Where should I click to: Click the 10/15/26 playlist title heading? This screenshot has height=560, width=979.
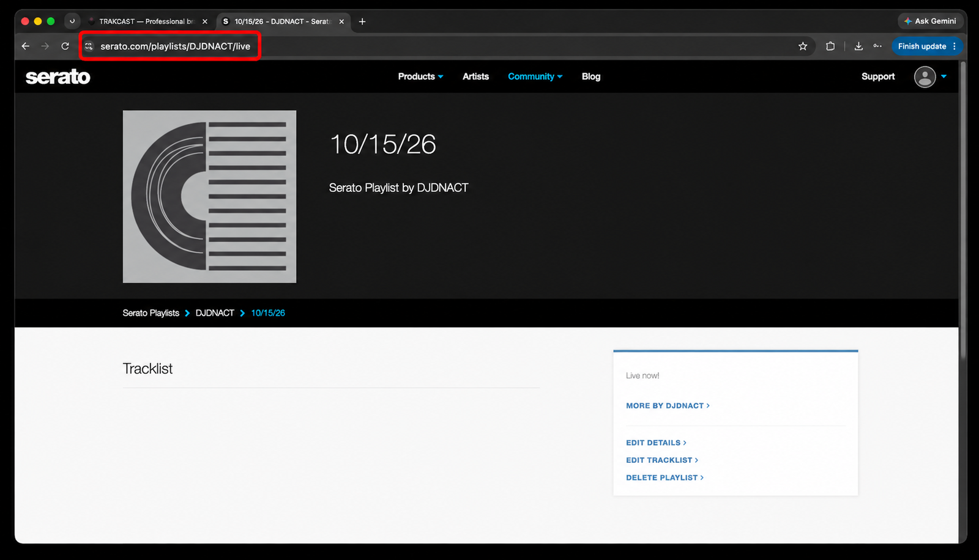[382, 144]
